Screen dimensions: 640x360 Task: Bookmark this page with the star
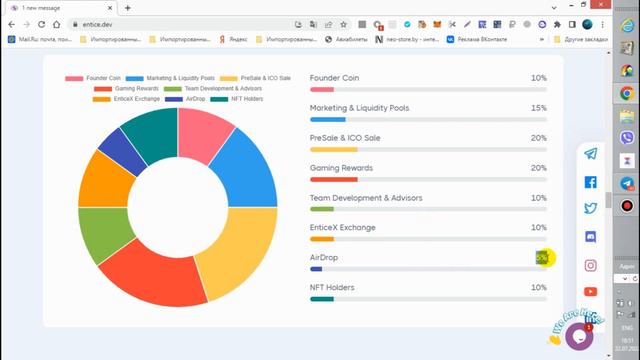click(344, 24)
